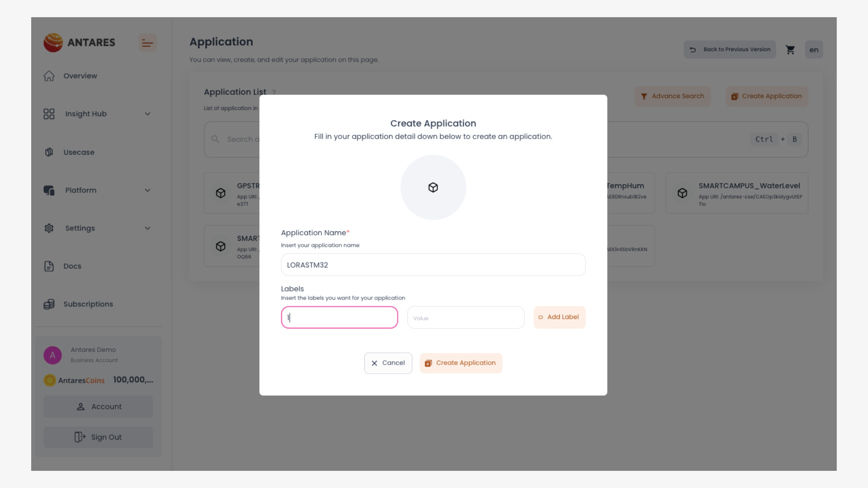The image size is (868, 488).
Task: Open Subscriptions via the coins icon
Action: click(49, 304)
